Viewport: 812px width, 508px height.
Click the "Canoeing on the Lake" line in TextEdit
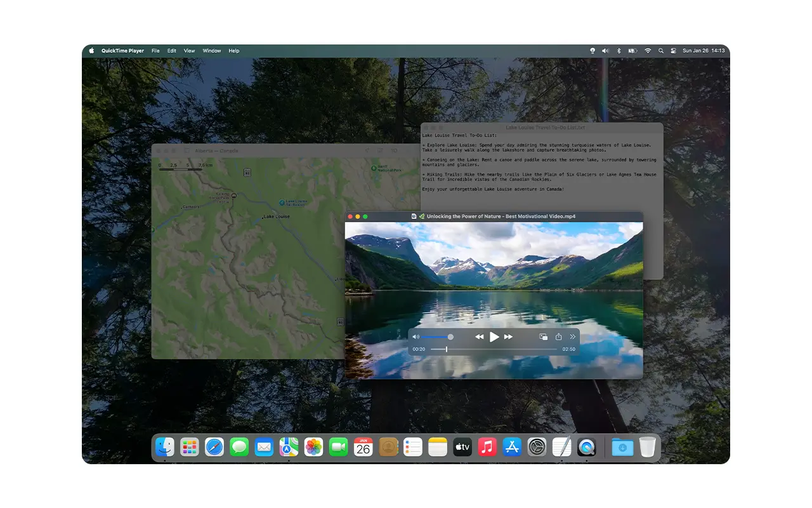pyautogui.click(x=539, y=163)
